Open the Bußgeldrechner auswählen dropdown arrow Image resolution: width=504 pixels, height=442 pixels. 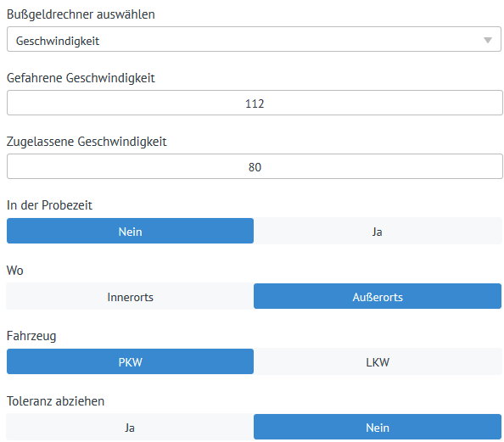pyautogui.click(x=488, y=40)
